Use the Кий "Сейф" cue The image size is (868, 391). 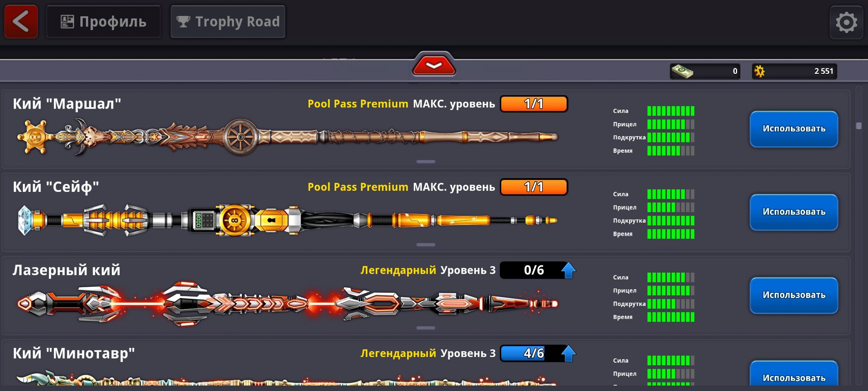click(x=794, y=213)
